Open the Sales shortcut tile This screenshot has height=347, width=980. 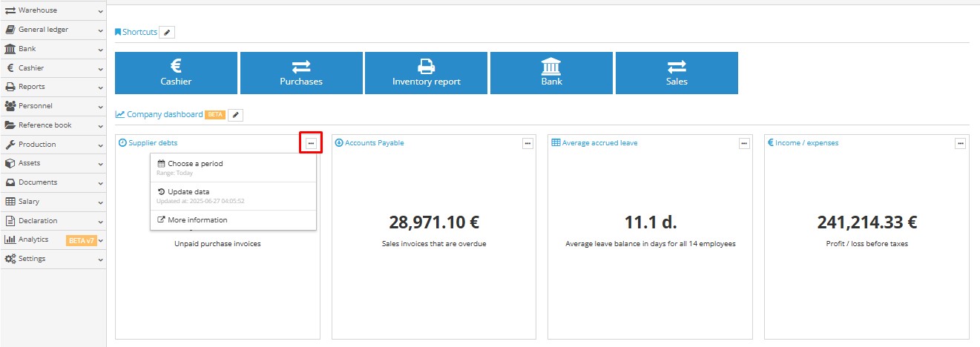coord(677,73)
